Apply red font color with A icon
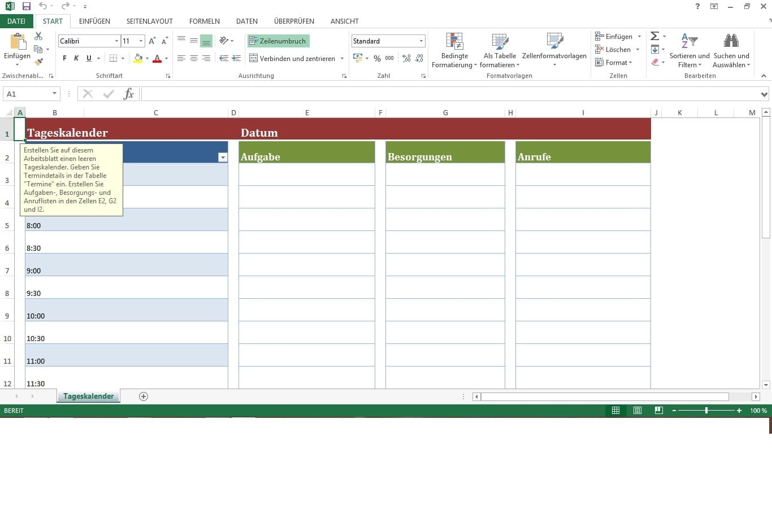 tap(157, 58)
